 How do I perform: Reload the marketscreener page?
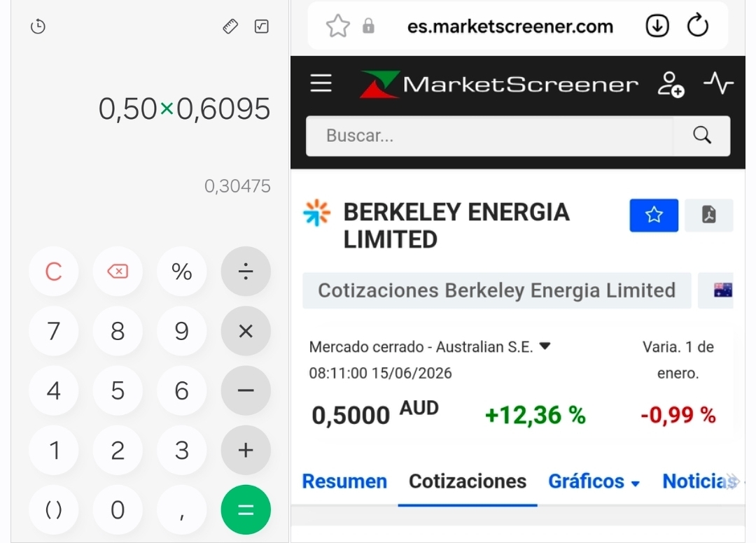point(698,25)
